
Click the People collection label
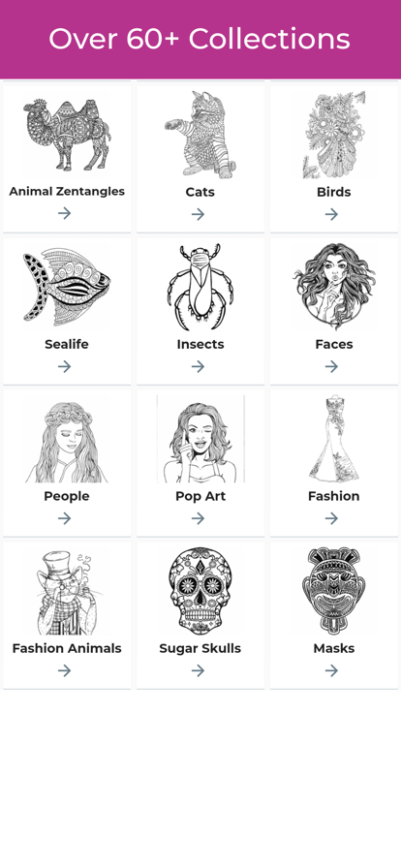pos(67,496)
